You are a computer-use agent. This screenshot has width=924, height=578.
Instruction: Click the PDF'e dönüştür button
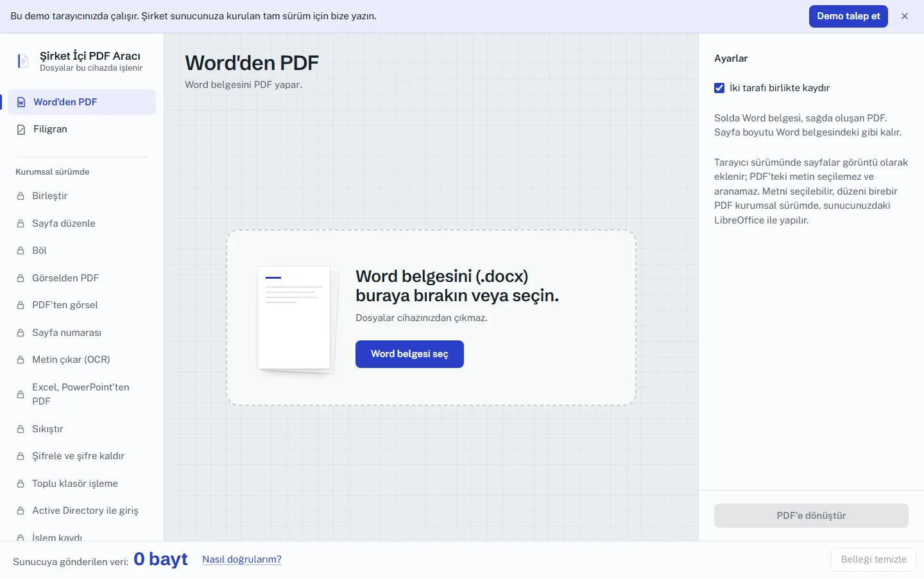click(811, 516)
